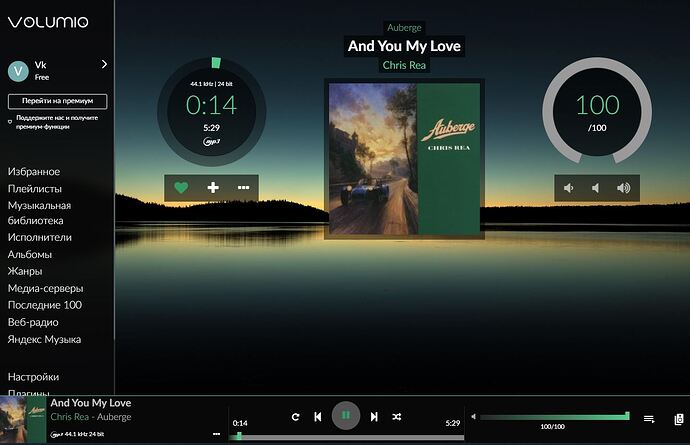This screenshot has height=445, width=690.
Task: Click the Chris Rea artist name under the title
Action: coord(404,65)
